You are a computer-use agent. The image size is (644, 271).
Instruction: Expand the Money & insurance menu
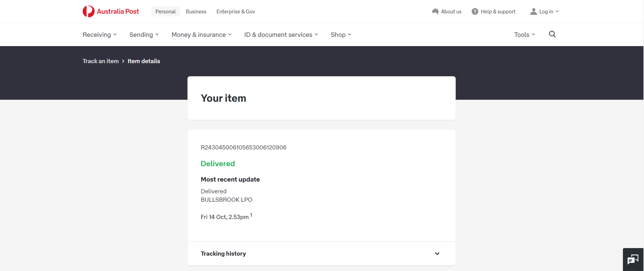point(201,35)
